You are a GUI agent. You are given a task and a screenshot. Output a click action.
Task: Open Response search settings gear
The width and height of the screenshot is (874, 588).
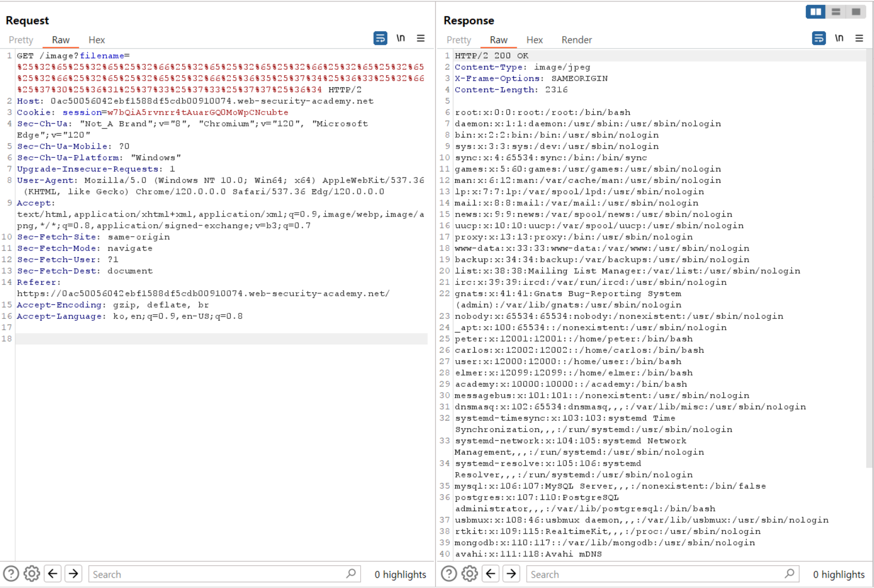click(470, 574)
